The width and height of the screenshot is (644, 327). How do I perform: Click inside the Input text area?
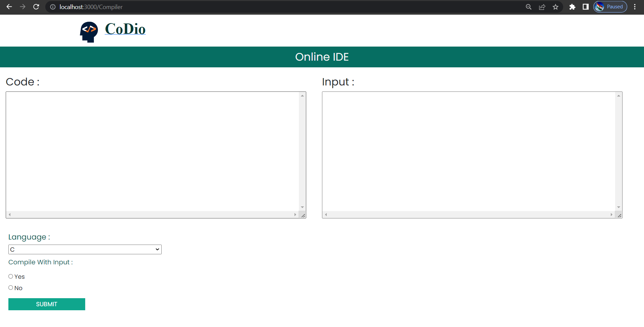tap(469, 151)
